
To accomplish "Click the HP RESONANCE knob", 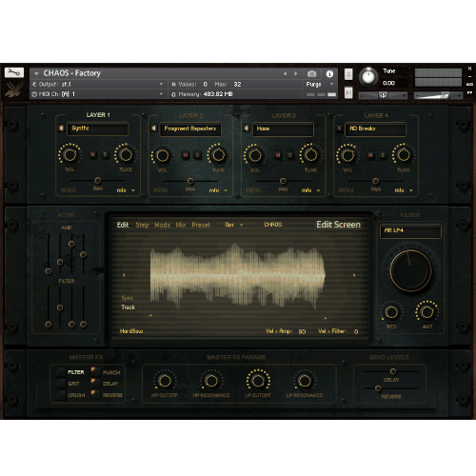I will coord(211,381).
